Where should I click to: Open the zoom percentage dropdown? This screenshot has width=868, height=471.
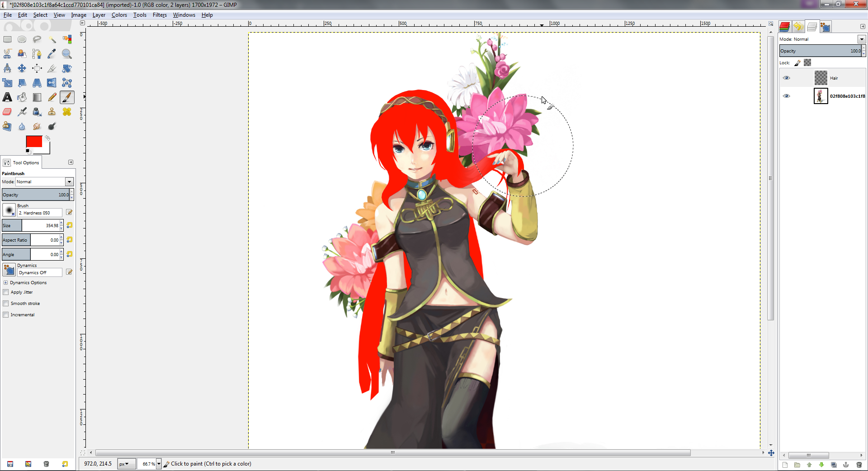click(159, 464)
